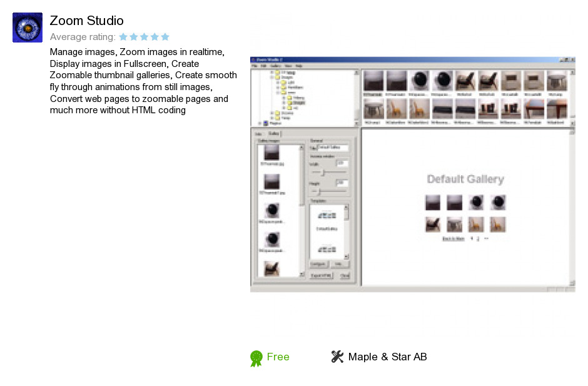Select blue-top table thumbnail in image browser

pyautogui.click(x=534, y=109)
